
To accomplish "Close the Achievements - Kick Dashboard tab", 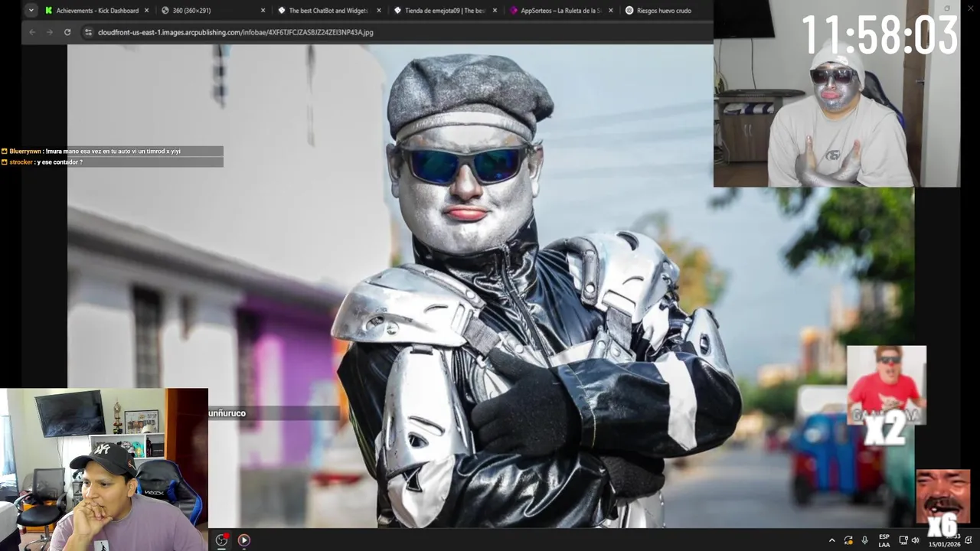I will click(x=146, y=11).
